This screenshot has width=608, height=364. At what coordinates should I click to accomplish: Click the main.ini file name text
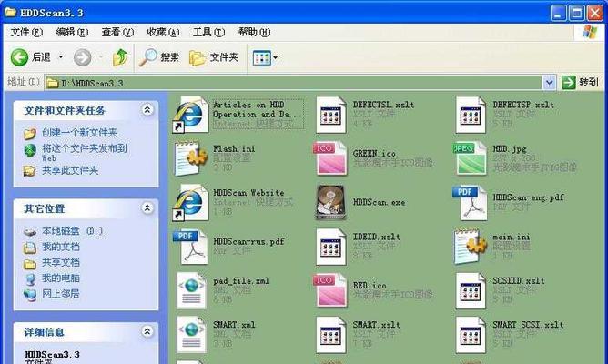(511, 237)
